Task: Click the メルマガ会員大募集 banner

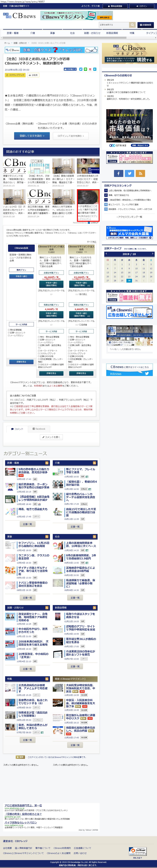Action: (x=129, y=233)
